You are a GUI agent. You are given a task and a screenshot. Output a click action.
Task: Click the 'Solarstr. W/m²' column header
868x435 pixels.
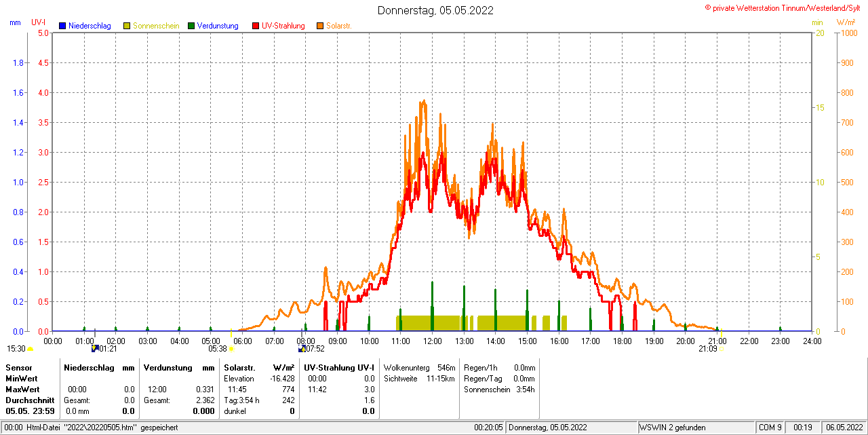tap(259, 367)
